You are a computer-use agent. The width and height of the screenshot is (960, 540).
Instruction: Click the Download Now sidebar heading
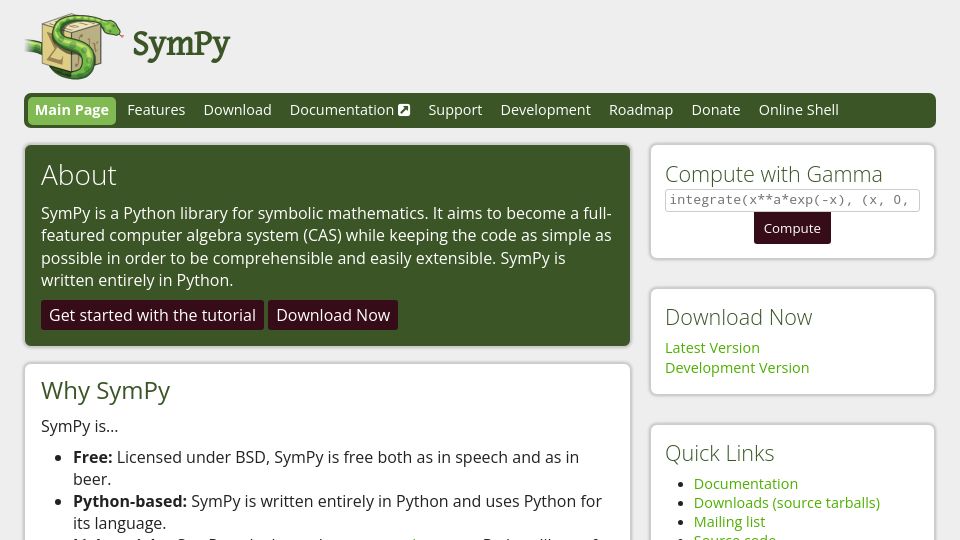[738, 317]
